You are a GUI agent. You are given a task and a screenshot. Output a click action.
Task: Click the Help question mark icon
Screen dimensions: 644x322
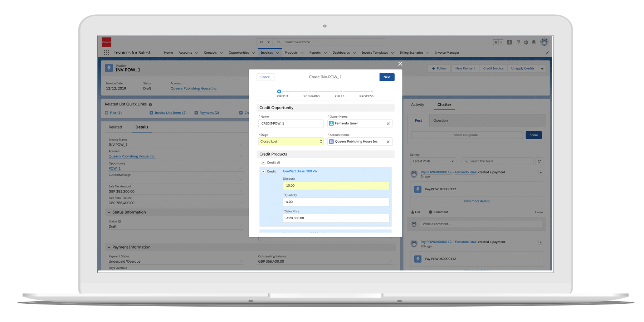(x=518, y=42)
